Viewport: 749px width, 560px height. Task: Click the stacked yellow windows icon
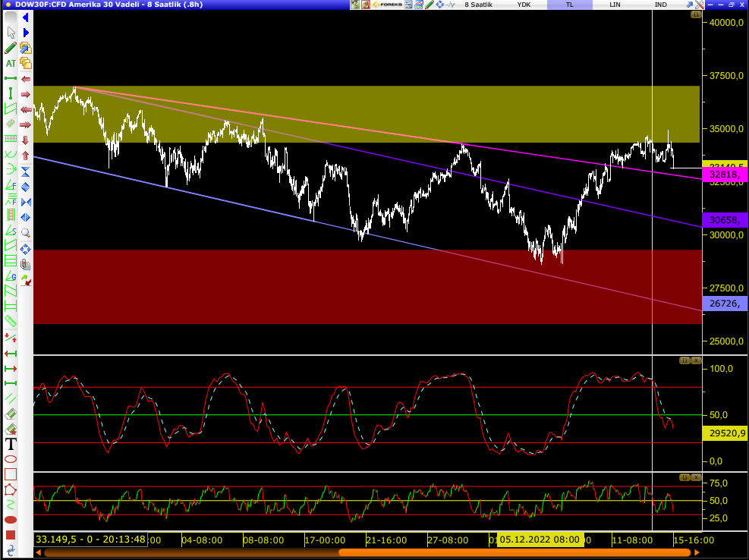26,63
